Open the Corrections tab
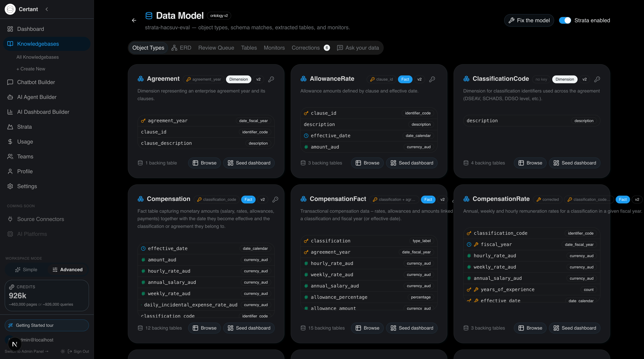Image resolution: width=644 pixels, height=359 pixels. coord(311,48)
